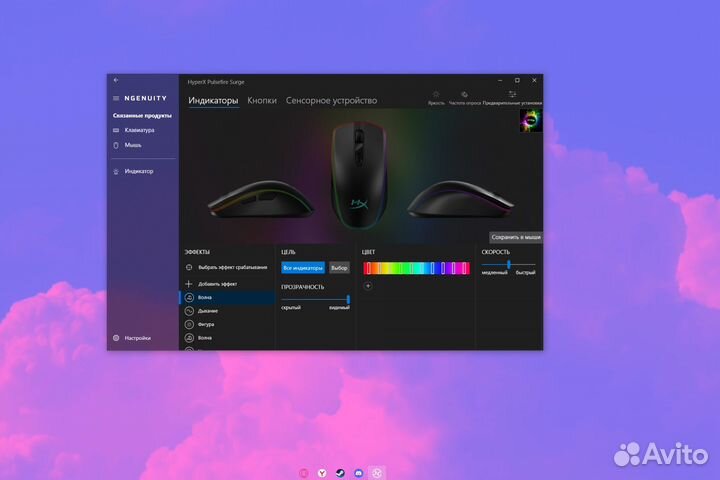Open the Yandex Browser taskbar icon

[x=322, y=473]
